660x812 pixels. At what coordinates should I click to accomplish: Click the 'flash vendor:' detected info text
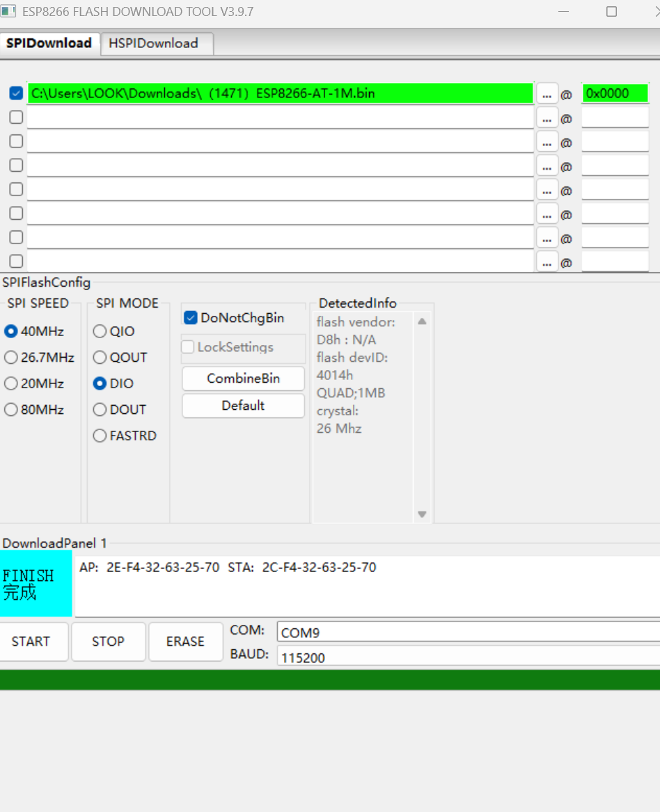tap(356, 322)
